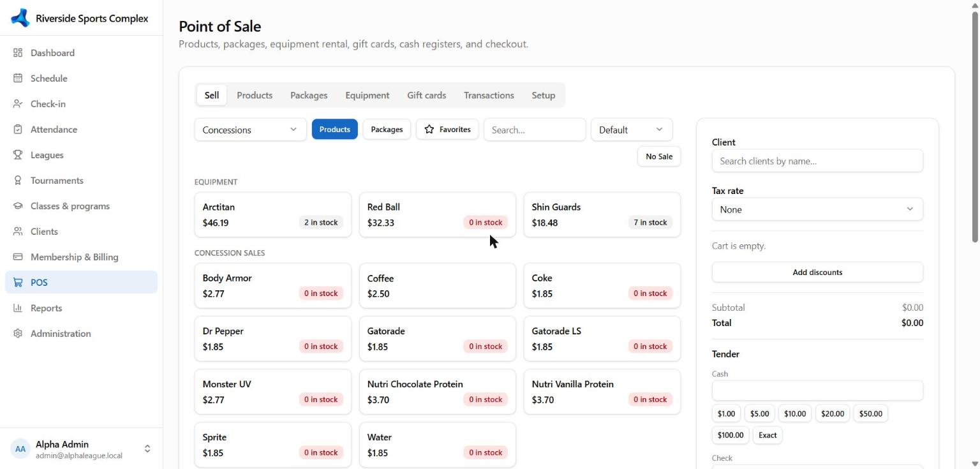Click the Cash amount input field
The width and height of the screenshot is (980, 469).
[817, 391]
